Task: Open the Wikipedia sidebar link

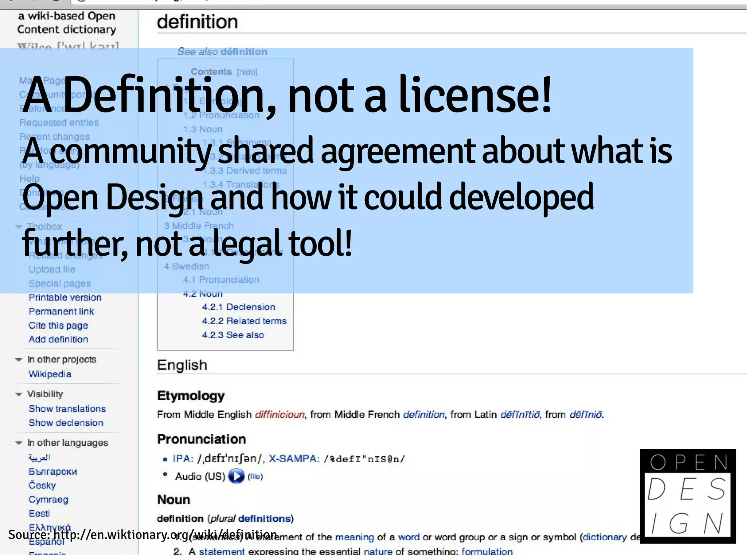Action: point(50,374)
